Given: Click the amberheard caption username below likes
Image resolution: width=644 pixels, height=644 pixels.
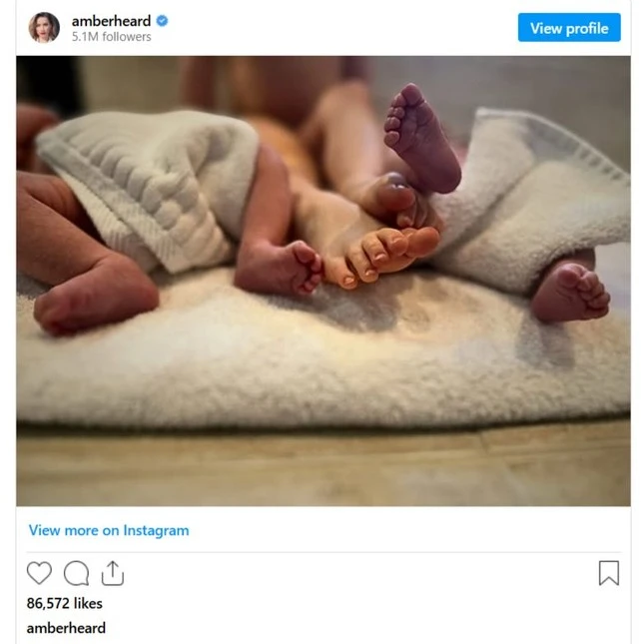Looking at the screenshot, I should (x=66, y=628).
